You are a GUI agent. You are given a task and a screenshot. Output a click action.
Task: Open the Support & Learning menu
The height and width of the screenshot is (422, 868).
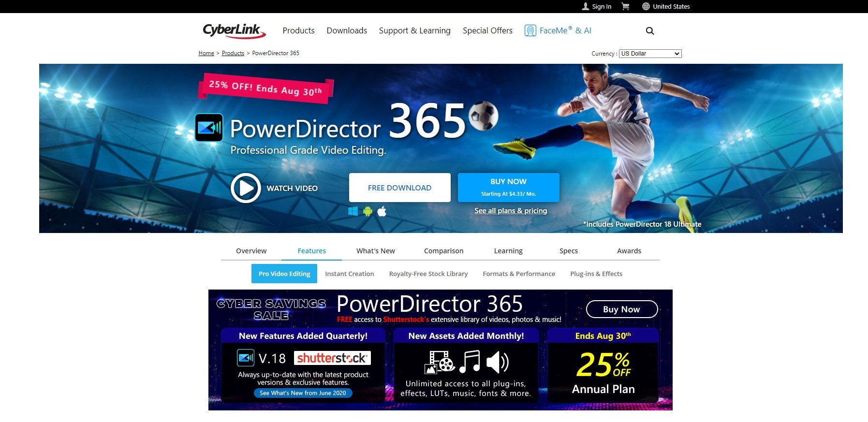[x=415, y=30]
